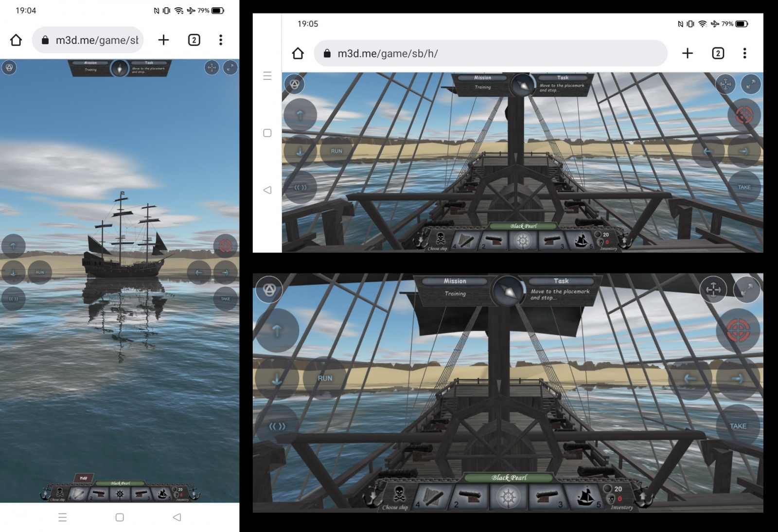778x532 pixels.
Task: Tap the red target fire button in portrait game
Action: pyautogui.click(x=225, y=246)
